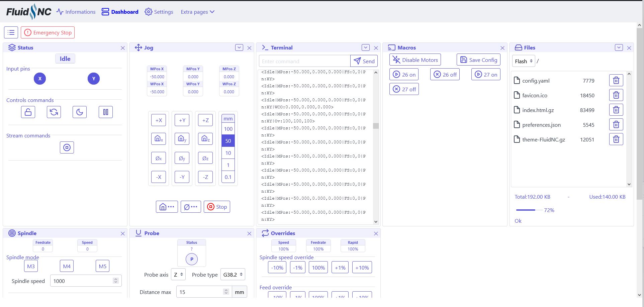Viewport: 644px width, 307px height.
Task: Close the Probe panel
Action: pyautogui.click(x=249, y=233)
